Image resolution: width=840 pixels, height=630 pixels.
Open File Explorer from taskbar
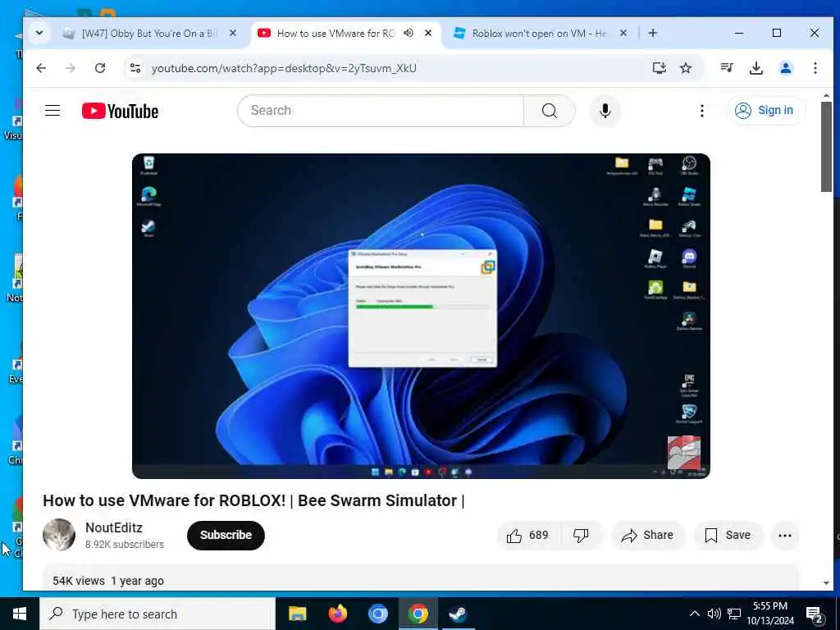click(297, 614)
